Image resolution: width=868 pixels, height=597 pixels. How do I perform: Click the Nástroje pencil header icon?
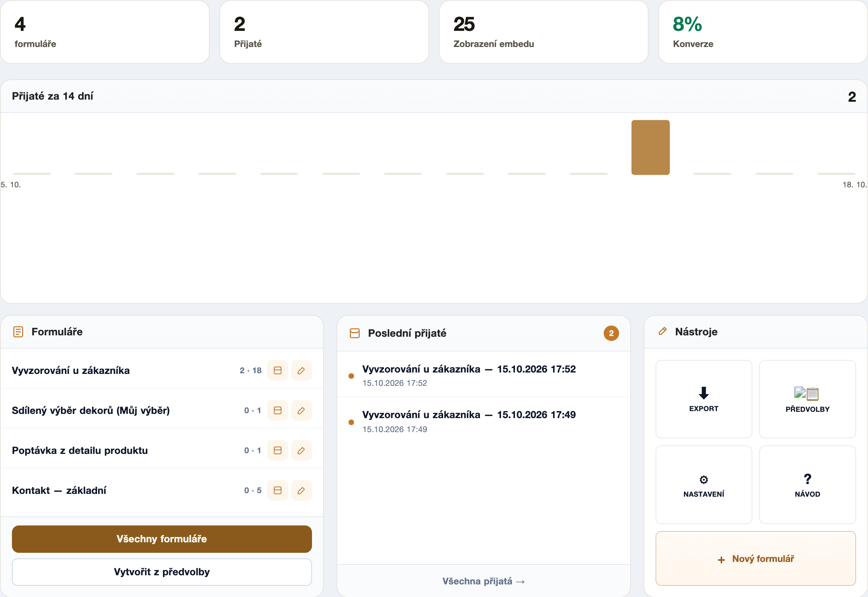663,331
